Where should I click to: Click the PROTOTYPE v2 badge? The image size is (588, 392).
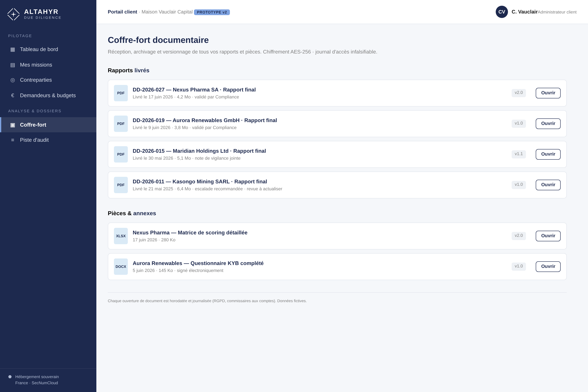coord(212,12)
